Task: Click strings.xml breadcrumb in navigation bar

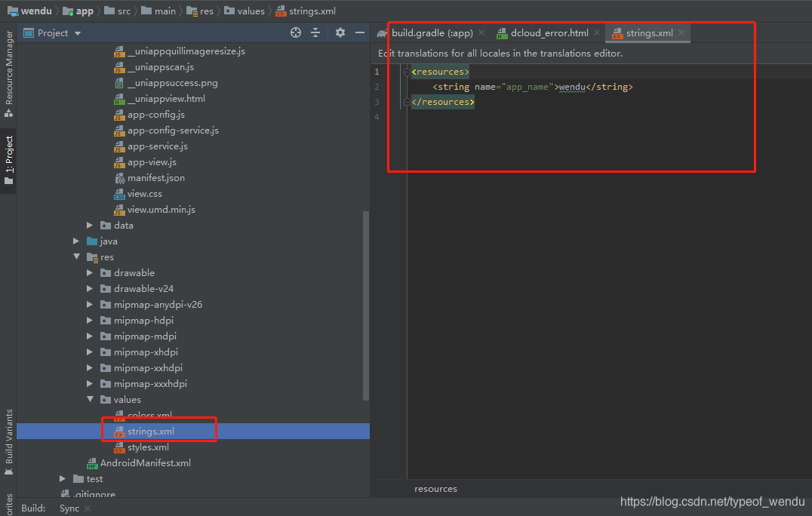Action: click(x=306, y=11)
